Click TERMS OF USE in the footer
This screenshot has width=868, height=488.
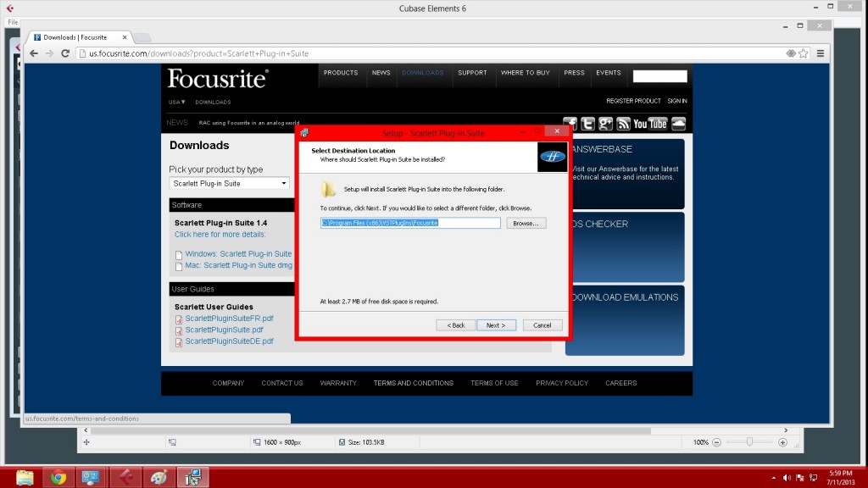click(494, 383)
